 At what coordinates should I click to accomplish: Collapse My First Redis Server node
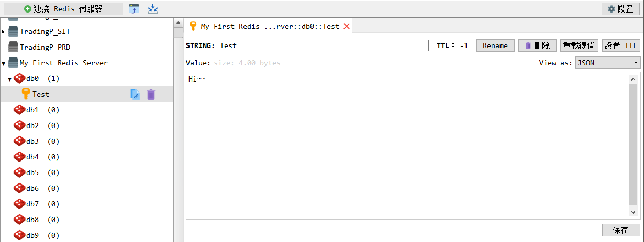(x=4, y=63)
